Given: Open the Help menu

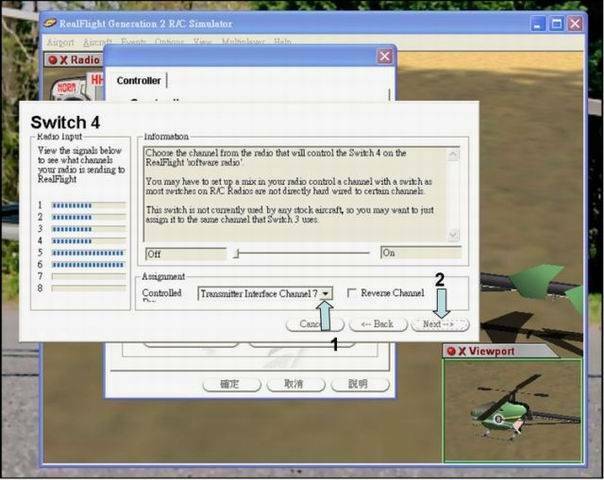Looking at the screenshot, I should click(x=282, y=42).
